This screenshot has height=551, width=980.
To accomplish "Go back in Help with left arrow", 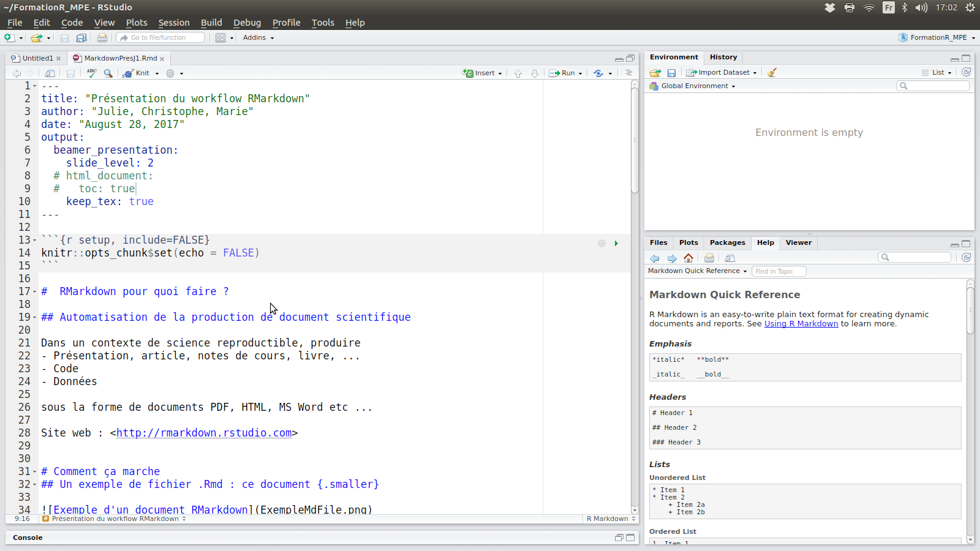I will coord(655,258).
